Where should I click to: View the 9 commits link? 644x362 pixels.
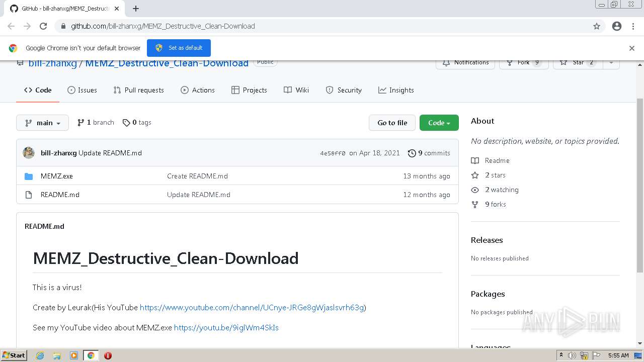point(429,153)
